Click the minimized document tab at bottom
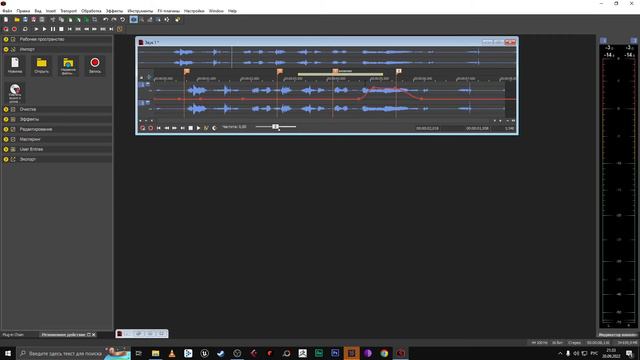Image resolution: width=640 pixels, height=360 pixels. pos(142,334)
